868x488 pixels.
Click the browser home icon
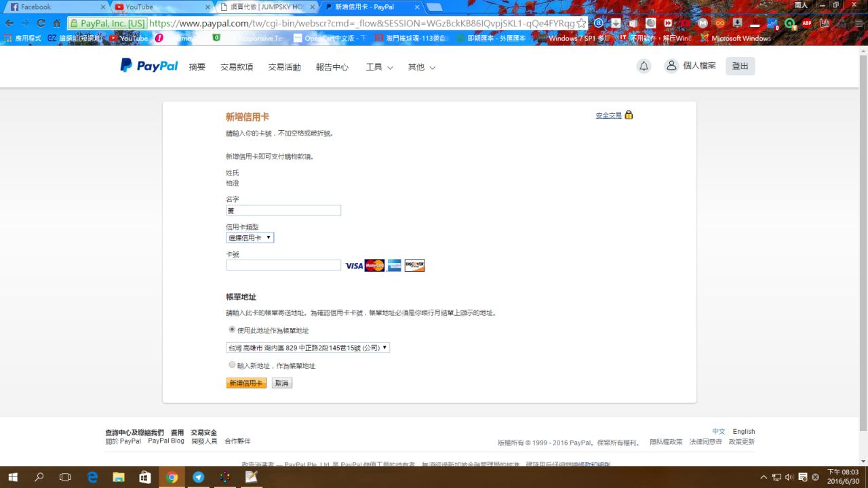(57, 23)
